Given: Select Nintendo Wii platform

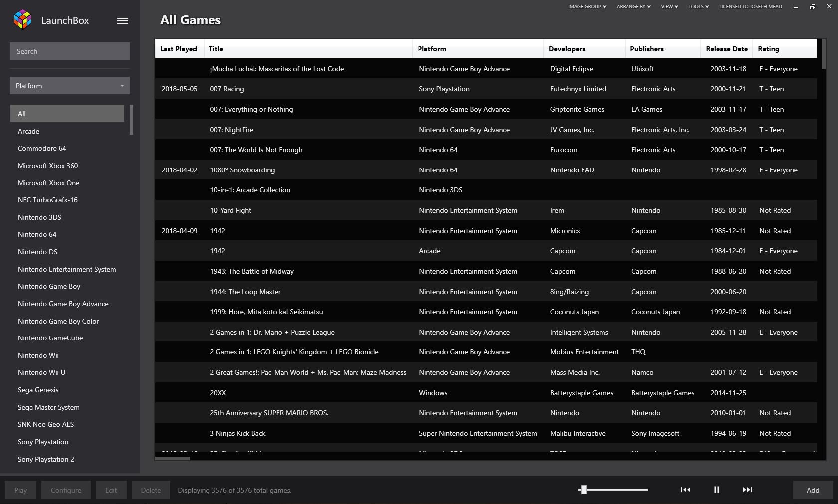Looking at the screenshot, I should tap(67, 355).
